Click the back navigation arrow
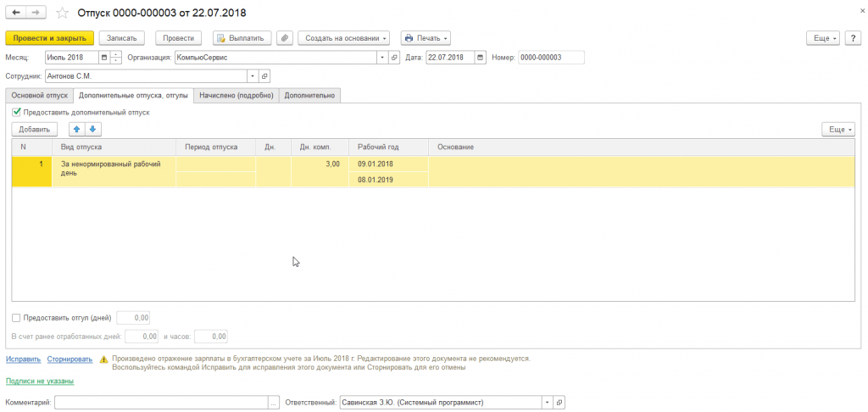The image size is (868, 412). 15,12
